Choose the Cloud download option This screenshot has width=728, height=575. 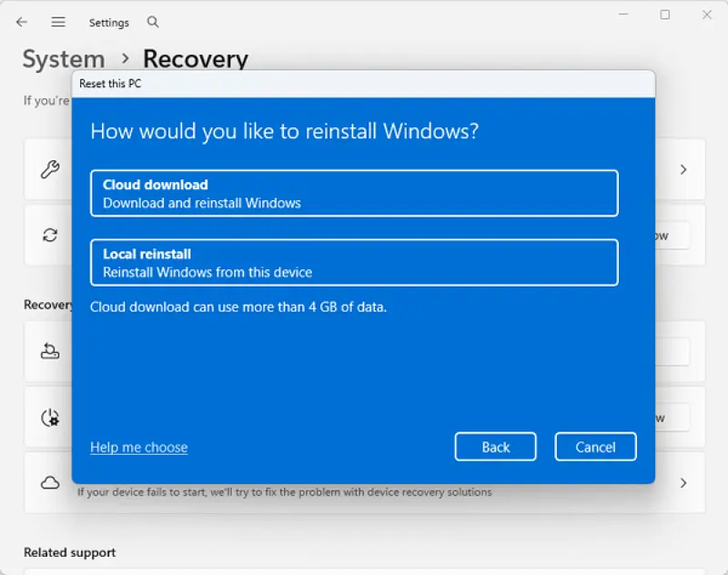coord(354,193)
